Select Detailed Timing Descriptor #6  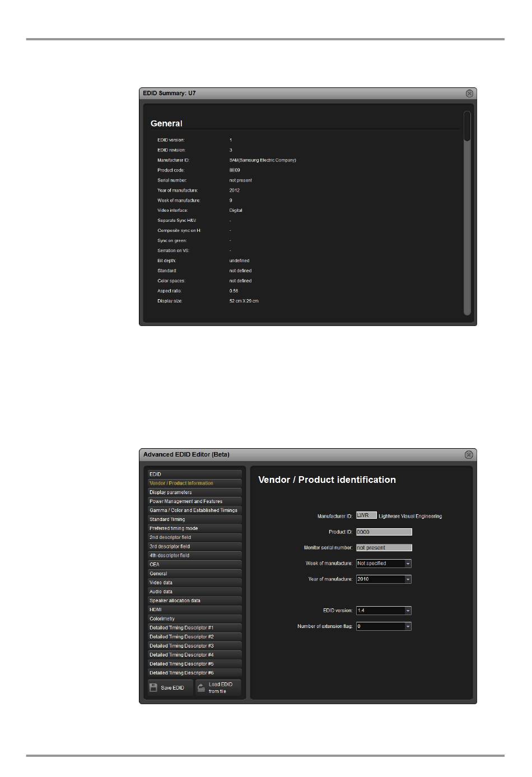195,673
